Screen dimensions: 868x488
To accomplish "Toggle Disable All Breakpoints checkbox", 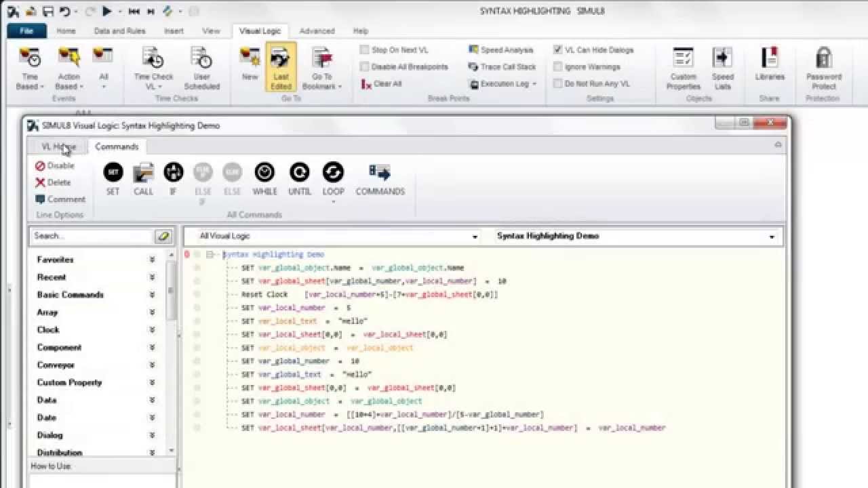I will click(365, 67).
